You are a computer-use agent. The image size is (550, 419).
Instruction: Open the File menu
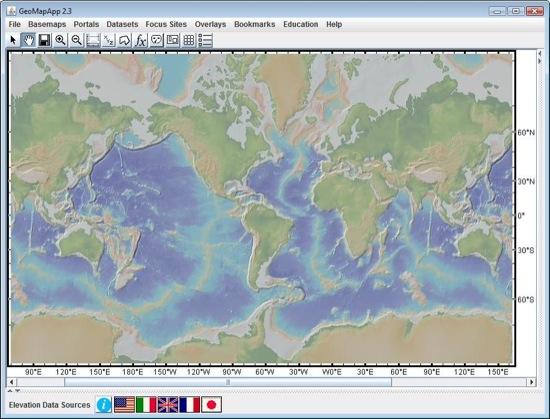click(14, 24)
